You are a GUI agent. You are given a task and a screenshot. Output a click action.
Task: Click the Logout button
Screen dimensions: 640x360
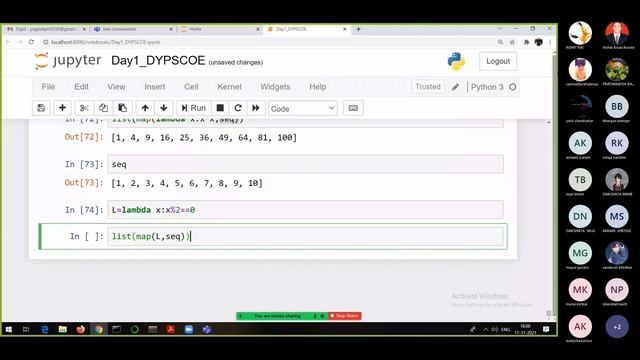pos(498,61)
